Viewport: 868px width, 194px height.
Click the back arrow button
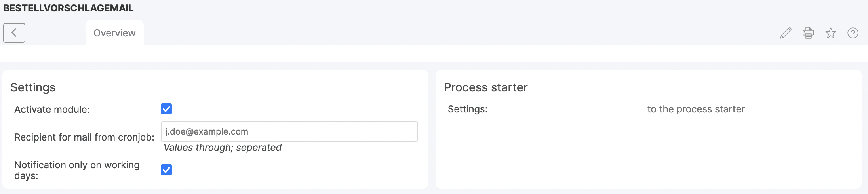(x=14, y=32)
